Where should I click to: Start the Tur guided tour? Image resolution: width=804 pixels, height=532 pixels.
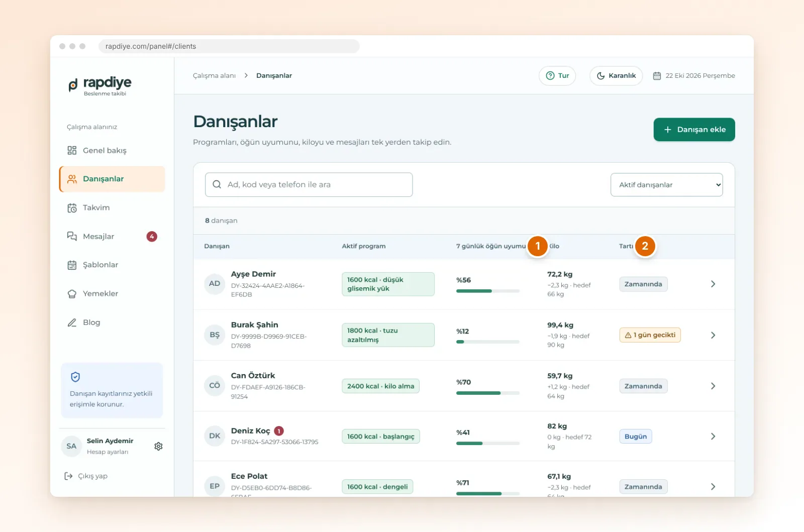(x=557, y=76)
